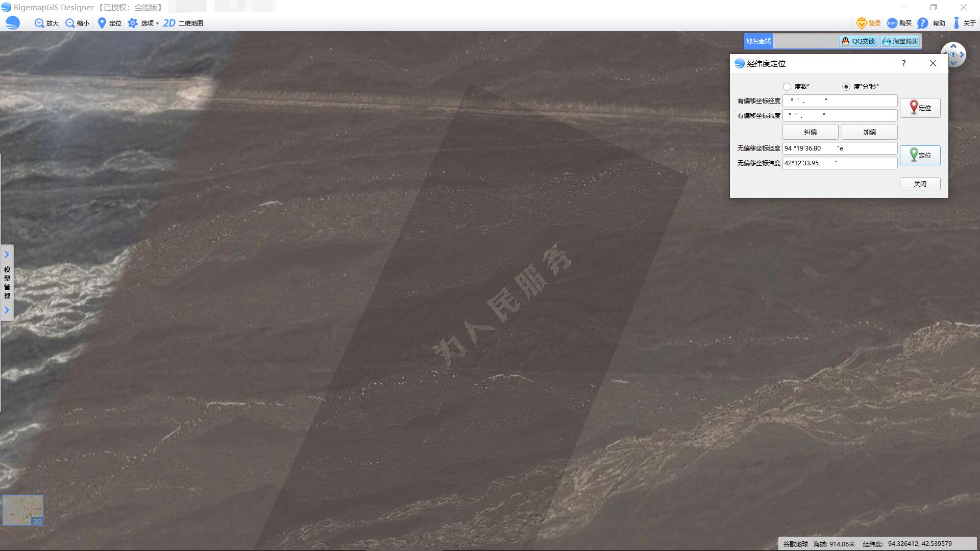This screenshot has width=980, height=551.
Task: Click the green-pin 定位 locate button
Action: 920,155
